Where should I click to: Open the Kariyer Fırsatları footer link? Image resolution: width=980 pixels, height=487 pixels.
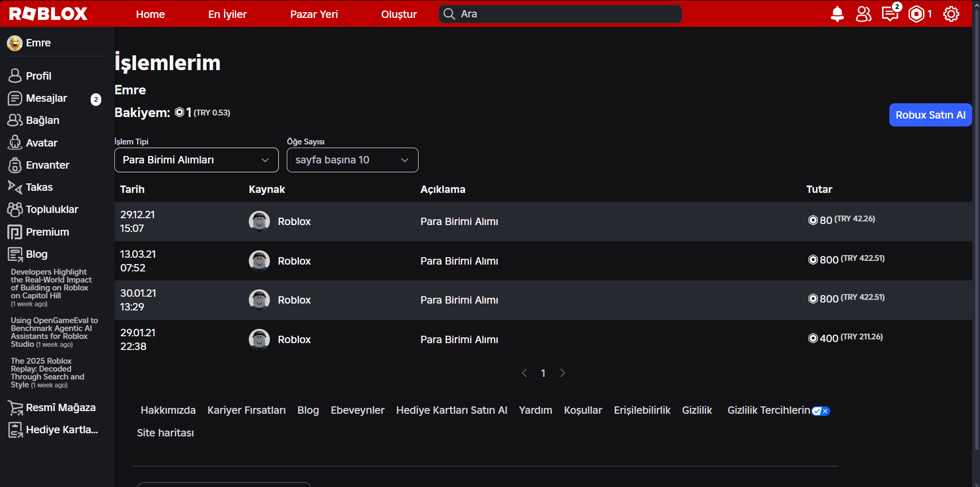pyautogui.click(x=247, y=410)
